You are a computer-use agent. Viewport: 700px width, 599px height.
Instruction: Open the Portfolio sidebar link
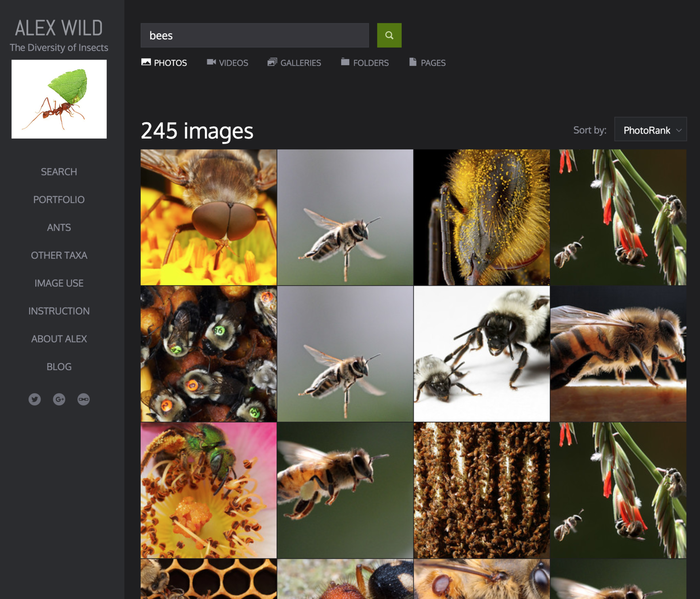click(x=59, y=200)
